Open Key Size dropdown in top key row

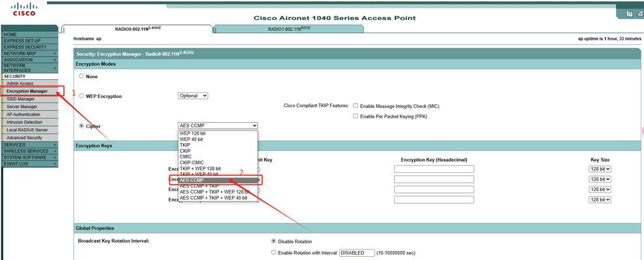(600, 169)
